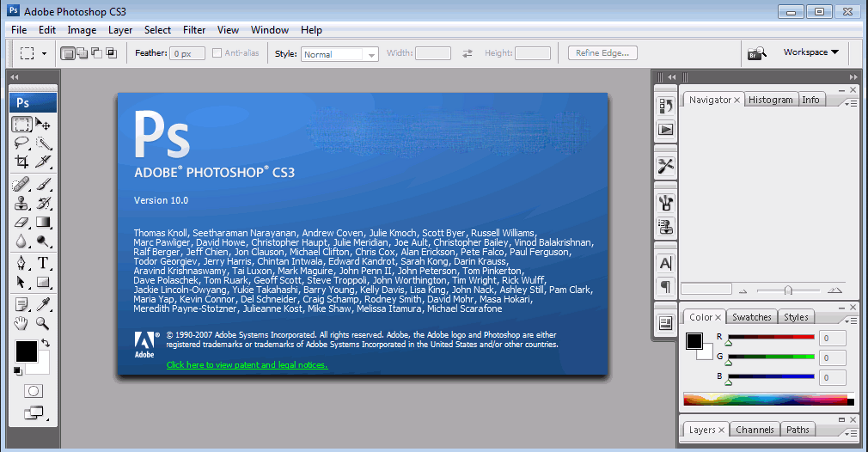Select the Rectangle shape tool
The image size is (868, 452).
[43, 282]
